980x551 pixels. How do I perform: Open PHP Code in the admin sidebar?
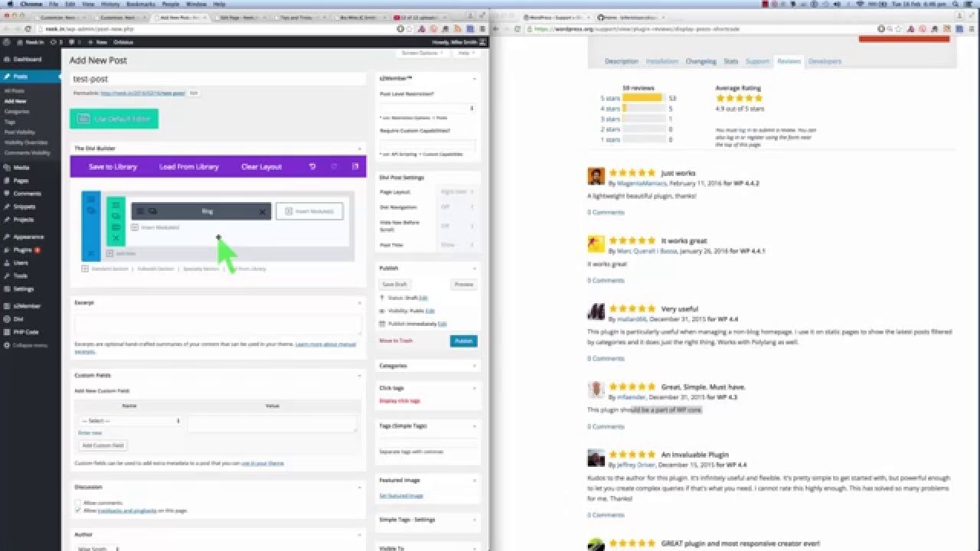pos(26,331)
